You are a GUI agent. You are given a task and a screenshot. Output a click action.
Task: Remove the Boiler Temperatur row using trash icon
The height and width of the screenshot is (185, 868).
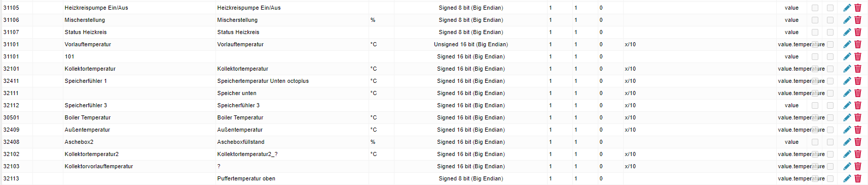(x=858, y=117)
